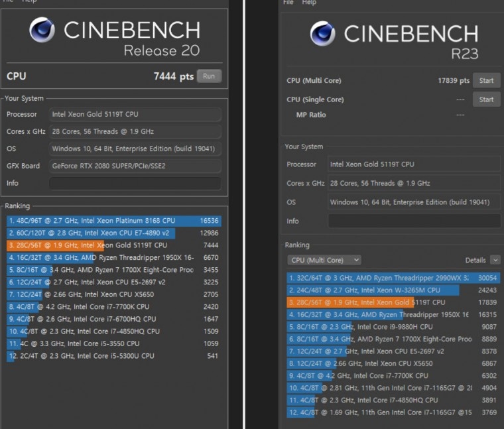This screenshot has height=429, width=504.
Task: Select R23 row 2.81 GHz Core i7-1165G7
Action: (393, 388)
